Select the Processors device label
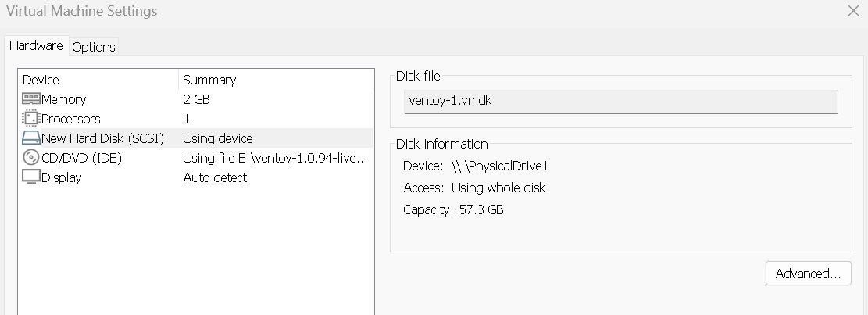868x315 pixels. 71,119
